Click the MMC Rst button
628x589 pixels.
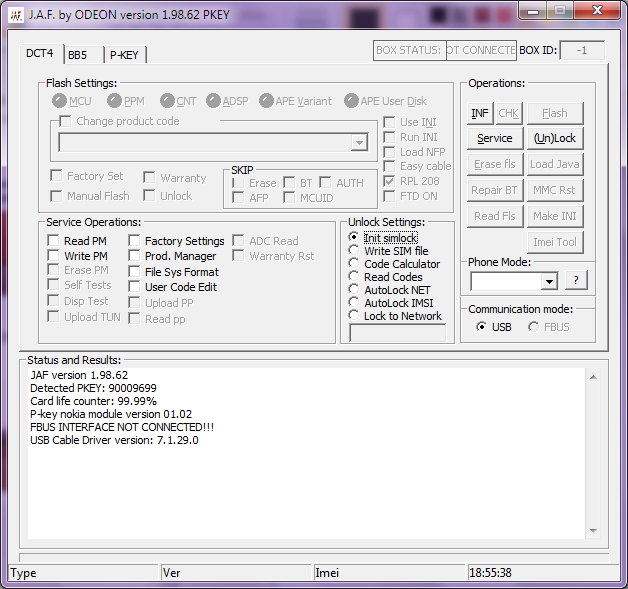coord(555,190)
